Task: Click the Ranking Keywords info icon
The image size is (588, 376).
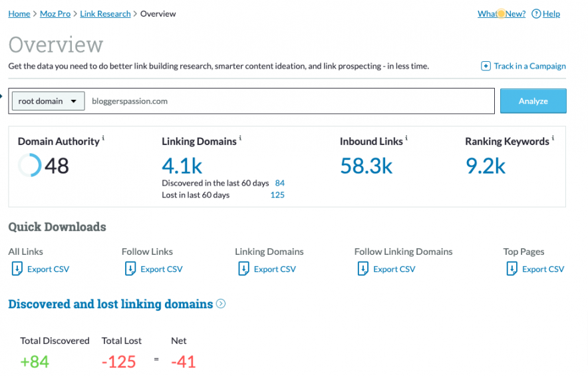Action: coord(553,139)
